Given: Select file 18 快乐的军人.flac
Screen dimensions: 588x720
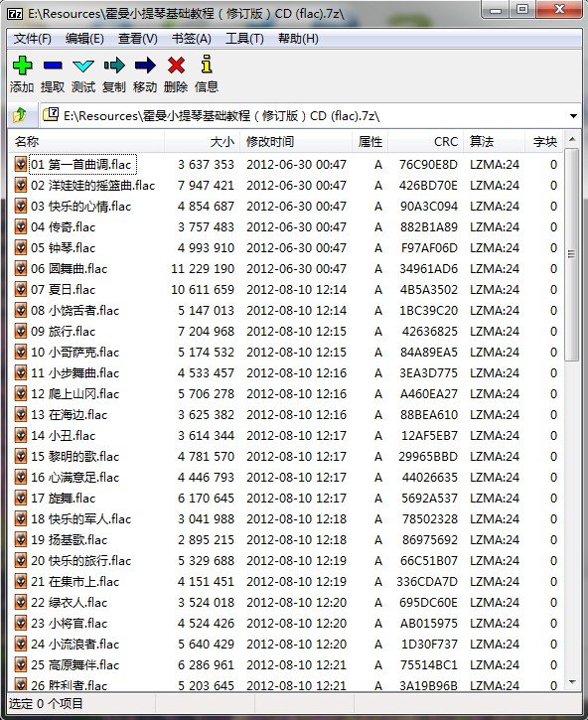Looking at the screenshot, I should point(80,518).
